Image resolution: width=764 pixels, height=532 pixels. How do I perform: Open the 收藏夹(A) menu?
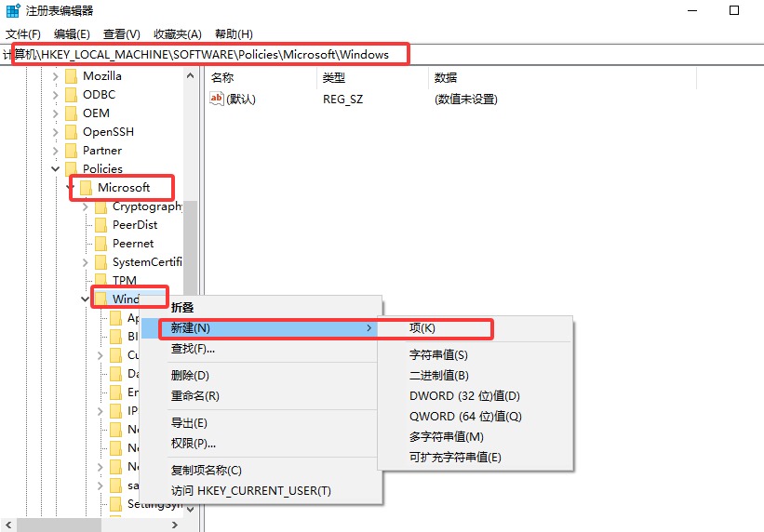(x=178, y=34)
